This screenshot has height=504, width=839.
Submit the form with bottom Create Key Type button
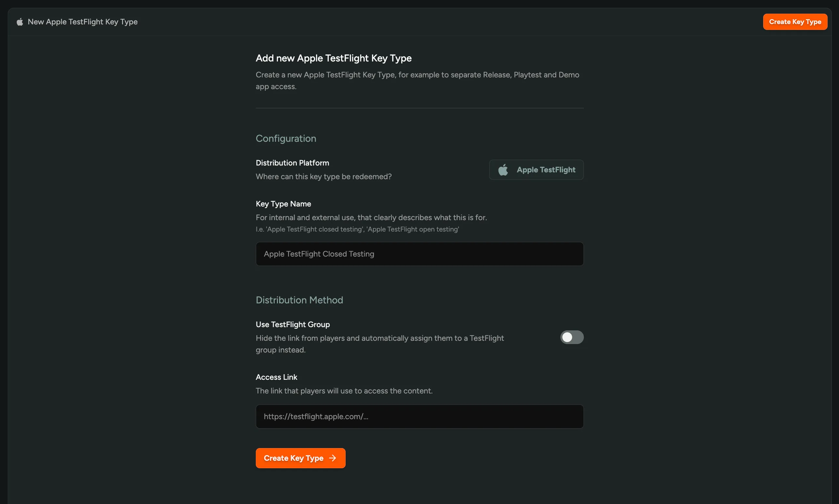click(300, 458)
